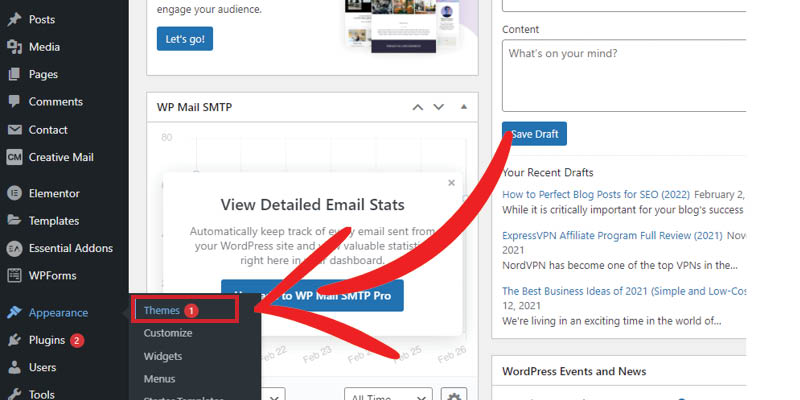Click the Plugins plug icon
Image resolution: width=800 pixels, height=400 pixels.
[14, 340]
